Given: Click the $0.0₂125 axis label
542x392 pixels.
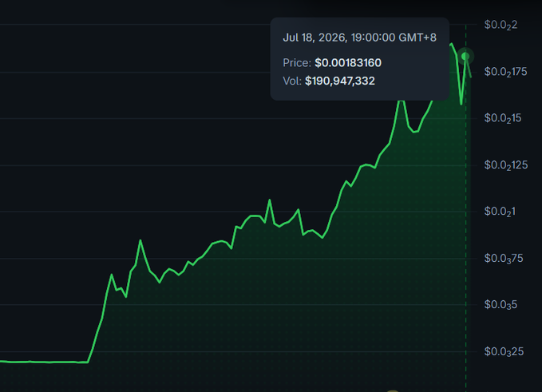Looking at the screenshot, I should tap(506, 165).
